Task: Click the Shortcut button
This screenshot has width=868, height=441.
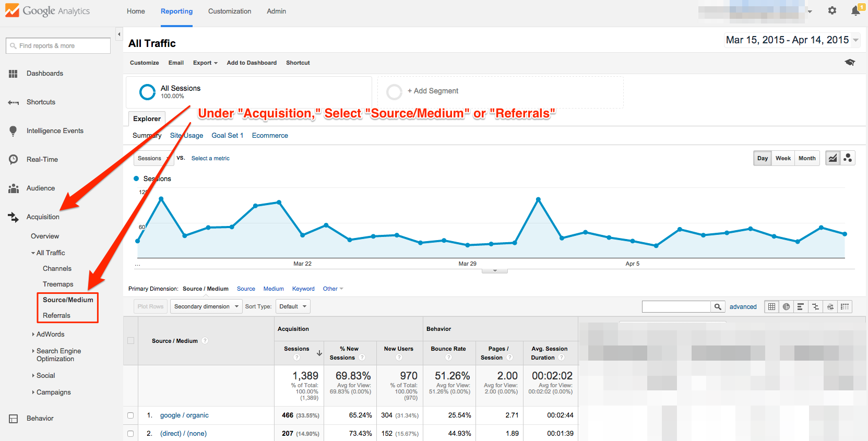Action: pos(298,63)
